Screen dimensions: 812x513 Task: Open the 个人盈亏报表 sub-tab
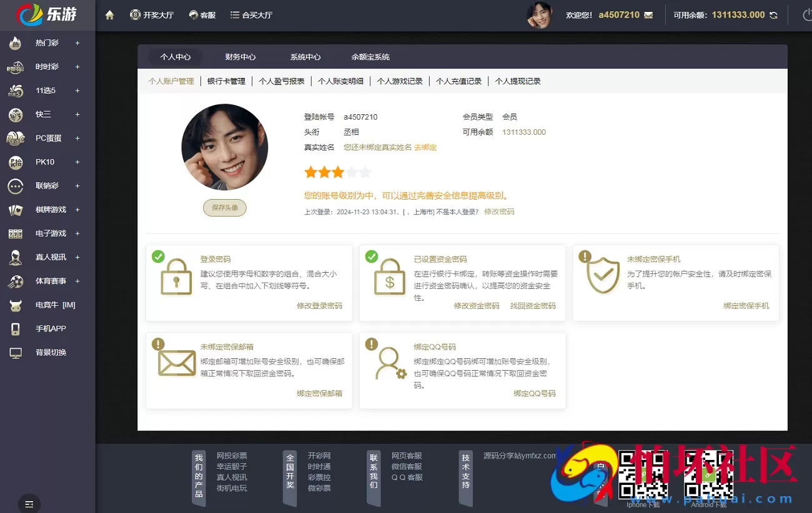click(282, 81)
